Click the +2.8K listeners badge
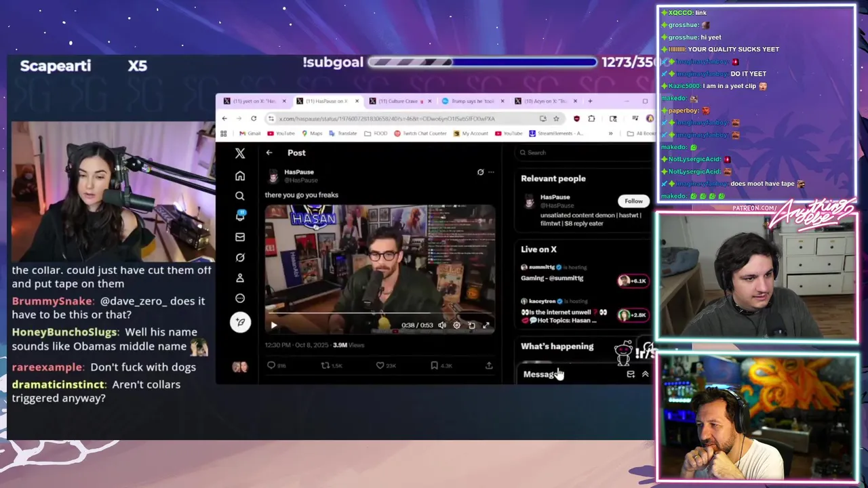Viewport: 868px width, 488px height. pyautogui.click(x=633, y=315)
